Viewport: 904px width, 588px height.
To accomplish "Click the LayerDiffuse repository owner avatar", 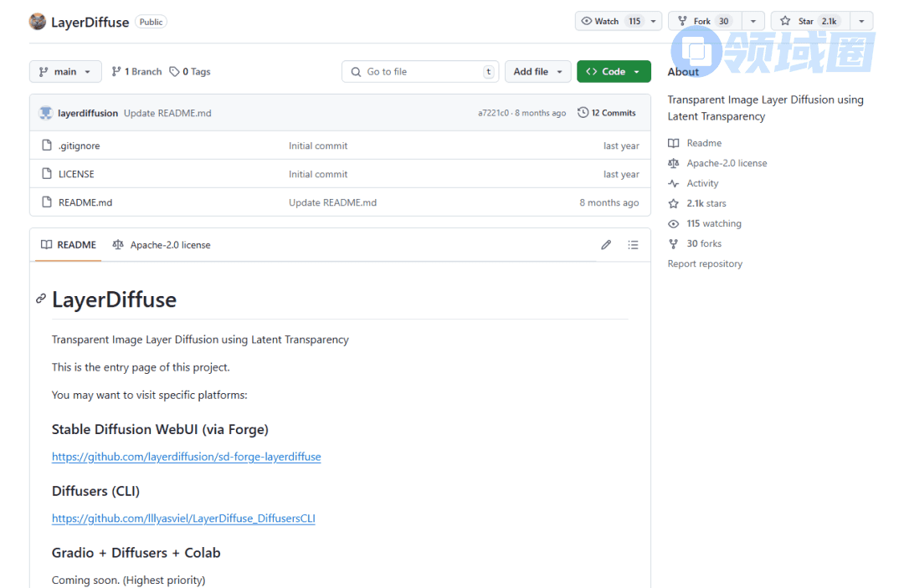I will coord(38,22).
